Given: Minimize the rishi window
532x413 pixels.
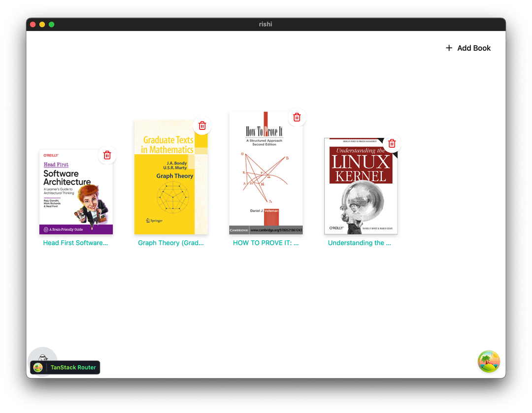Looking at the screenshot, I should [x=42, y=24].
